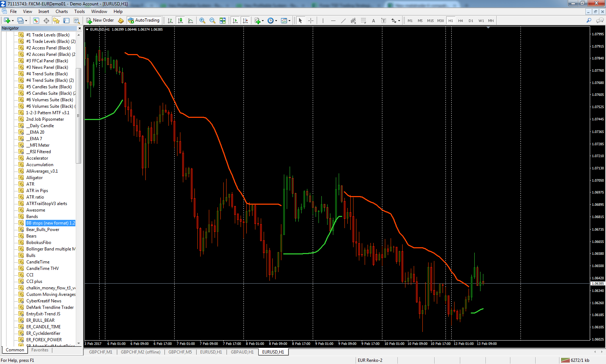Expand the templates dropdown arrow
Screen dimensions: 606x364
tap(289, 21)
